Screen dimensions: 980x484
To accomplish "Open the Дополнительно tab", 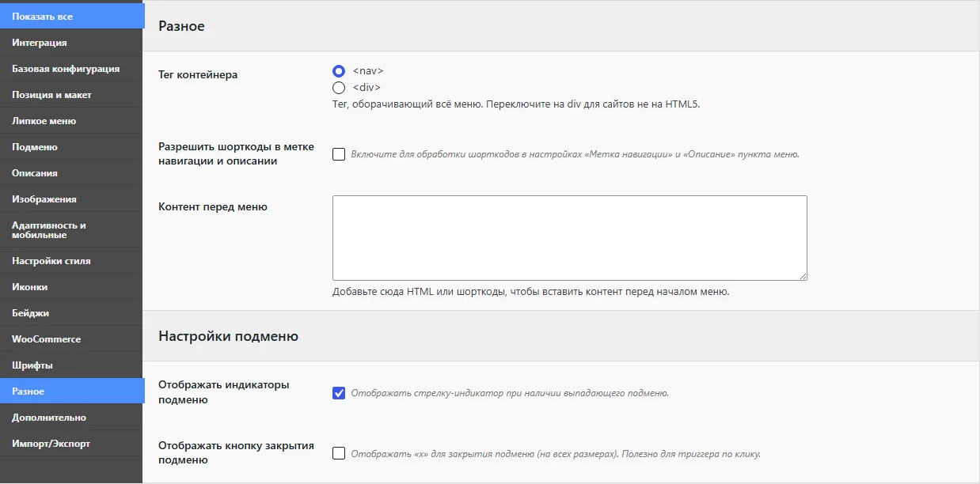I will [71, 418].
